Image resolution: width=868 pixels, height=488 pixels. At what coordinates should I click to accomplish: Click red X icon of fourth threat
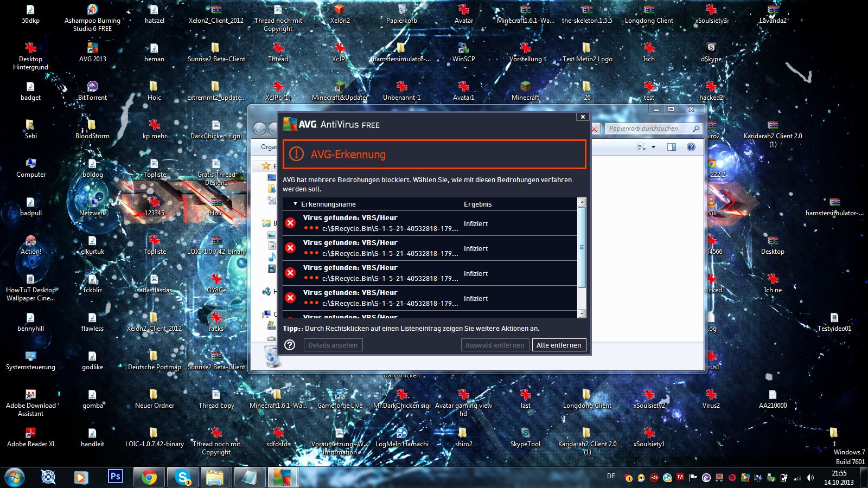tap(290, 298)
